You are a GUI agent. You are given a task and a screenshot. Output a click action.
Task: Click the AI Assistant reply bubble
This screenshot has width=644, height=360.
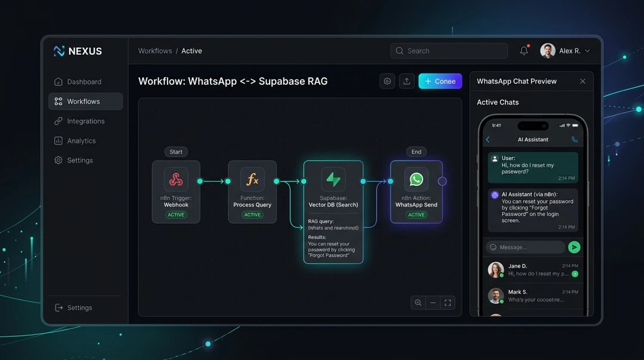(x=532, y=210)
